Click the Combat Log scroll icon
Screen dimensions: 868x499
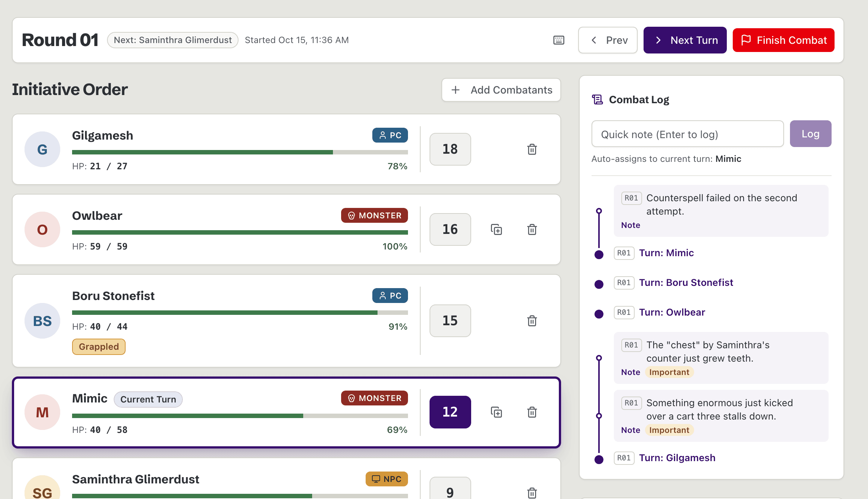pos(597,100)
